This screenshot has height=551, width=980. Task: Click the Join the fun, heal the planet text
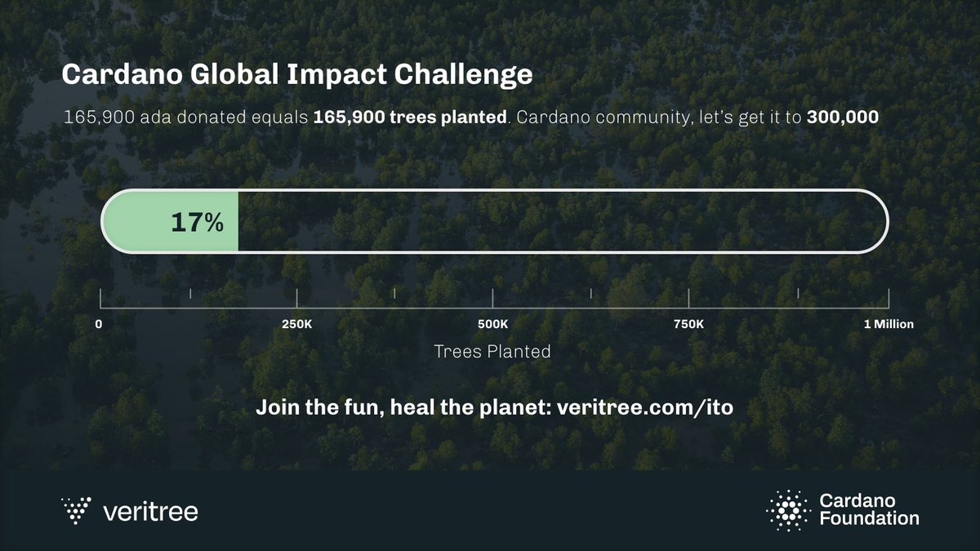tap(403, 407)
